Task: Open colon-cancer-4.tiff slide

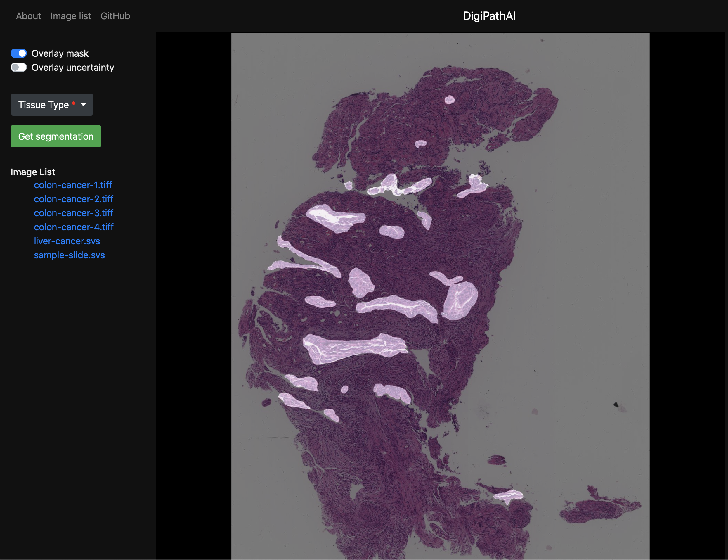Action: (74, 227)
